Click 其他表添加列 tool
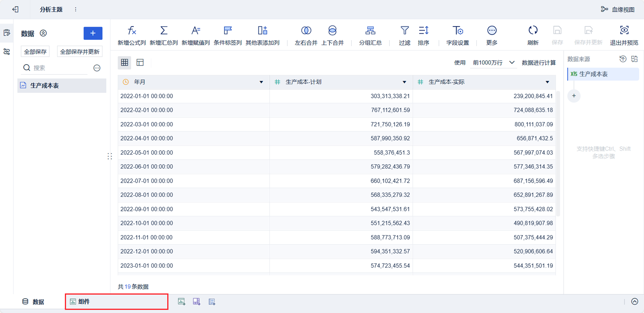 263,36
